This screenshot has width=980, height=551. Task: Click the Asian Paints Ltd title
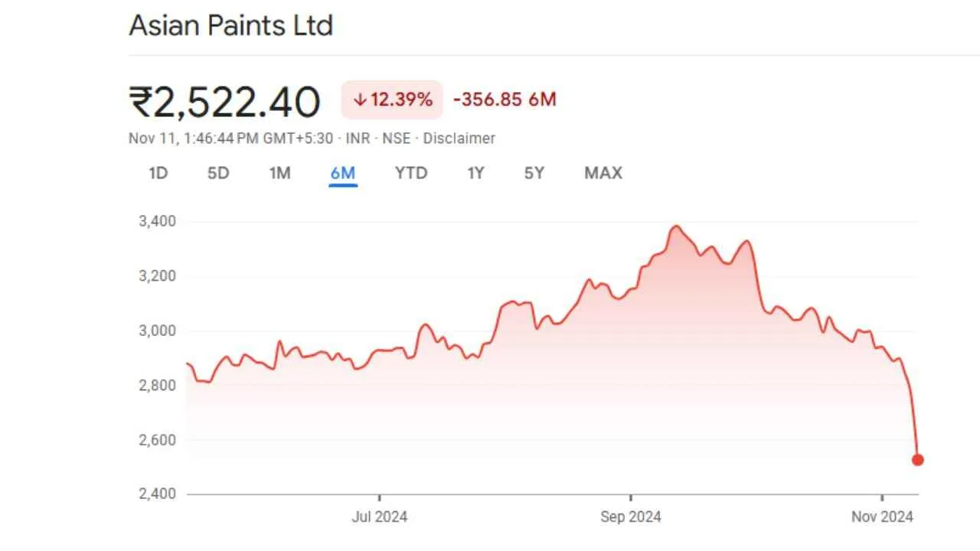coord(230,25)
